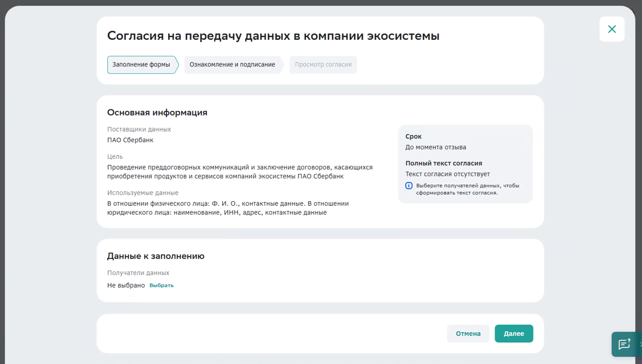Click the «Цель» field label
This screenshot has width=642, height=364.
pos(115,157)
